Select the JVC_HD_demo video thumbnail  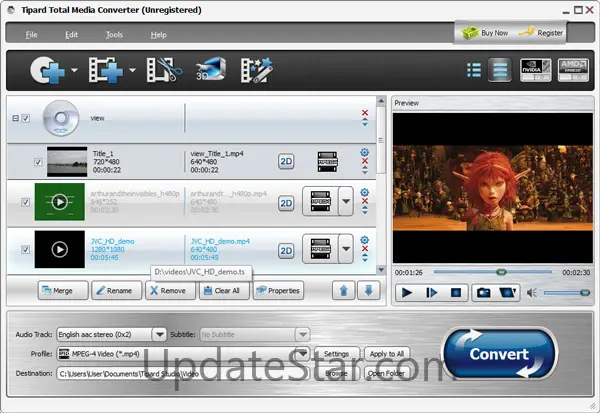coord(60,249)
